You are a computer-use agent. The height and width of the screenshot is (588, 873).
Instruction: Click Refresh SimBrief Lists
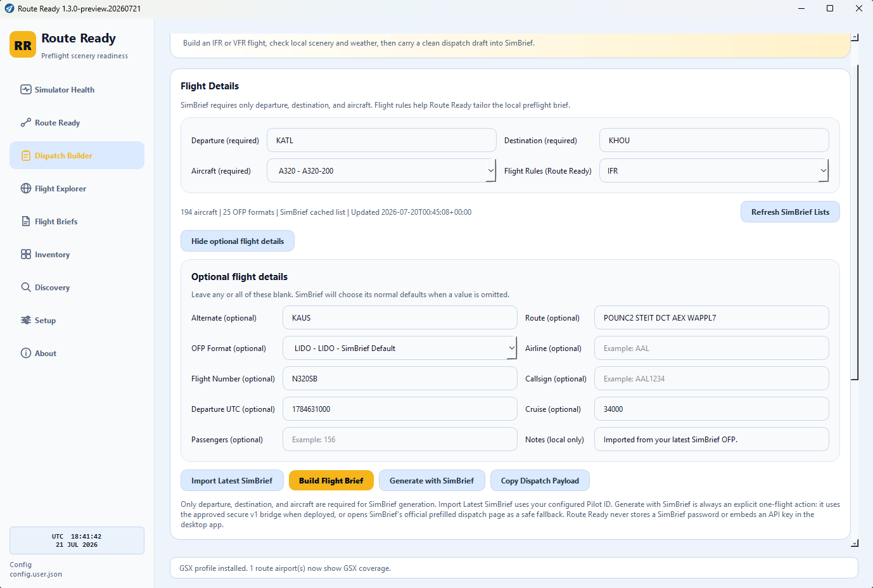(x=790, y=212)
